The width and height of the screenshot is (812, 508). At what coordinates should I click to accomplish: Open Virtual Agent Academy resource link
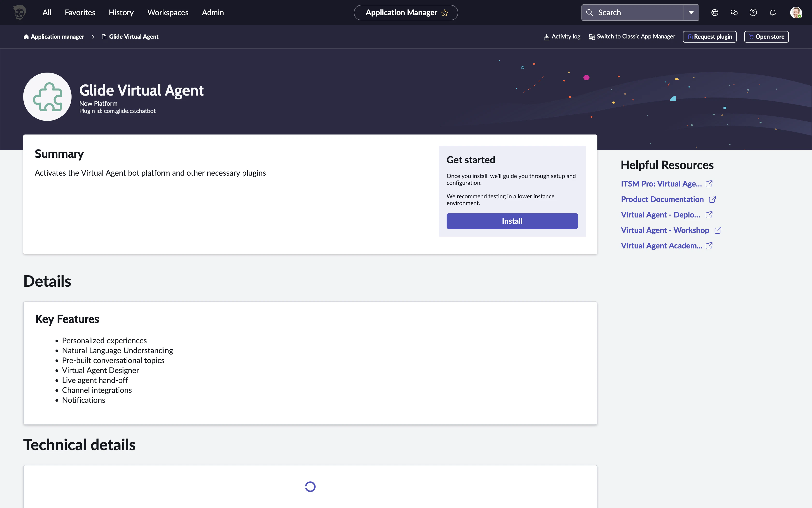661,246
